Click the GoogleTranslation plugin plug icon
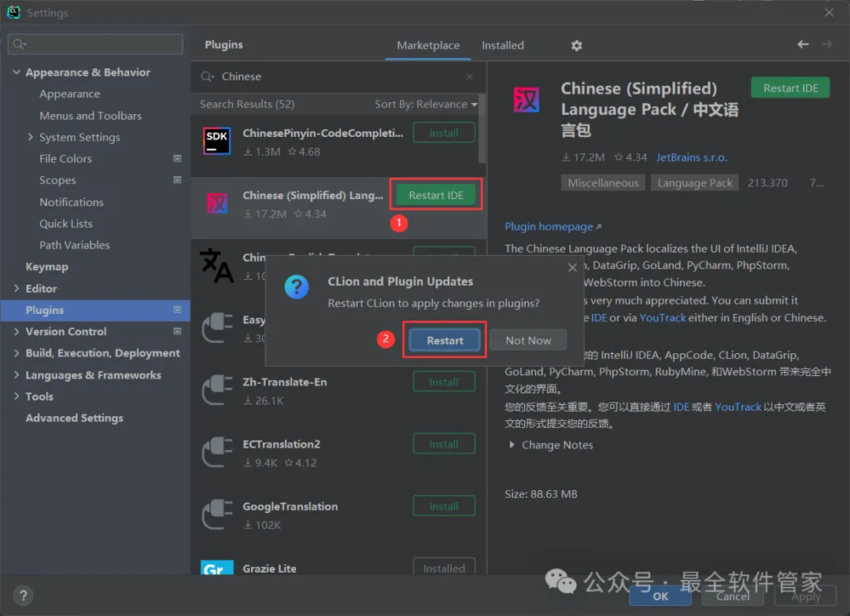This screenshot has width=850, height=616. pyautogui.click(x=217, y=515)
